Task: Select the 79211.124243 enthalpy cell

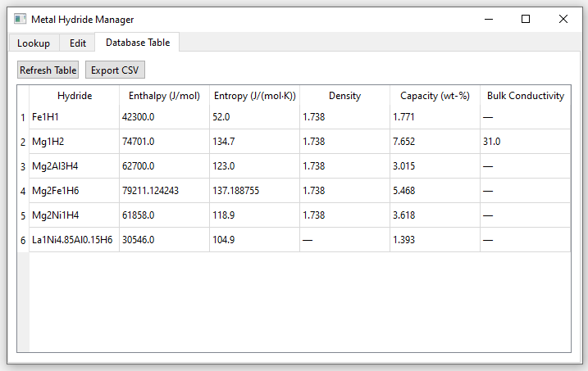Action: click(x=164, y=191)
